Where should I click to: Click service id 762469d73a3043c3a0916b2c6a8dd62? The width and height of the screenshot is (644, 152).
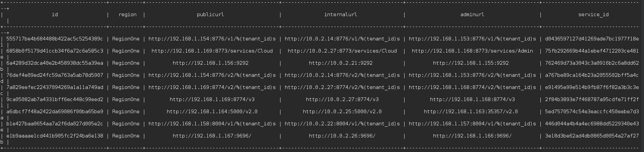pyautogui.click(x=592, y=63)
